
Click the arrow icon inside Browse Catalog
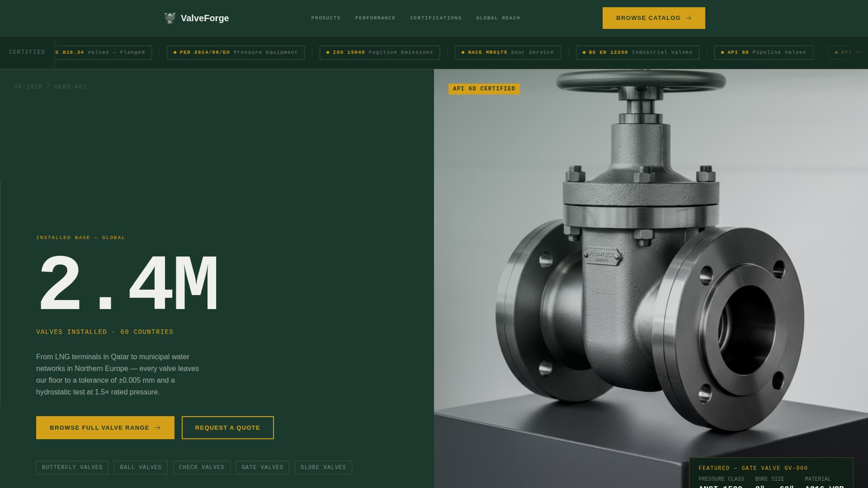click(x=688, y=18)
